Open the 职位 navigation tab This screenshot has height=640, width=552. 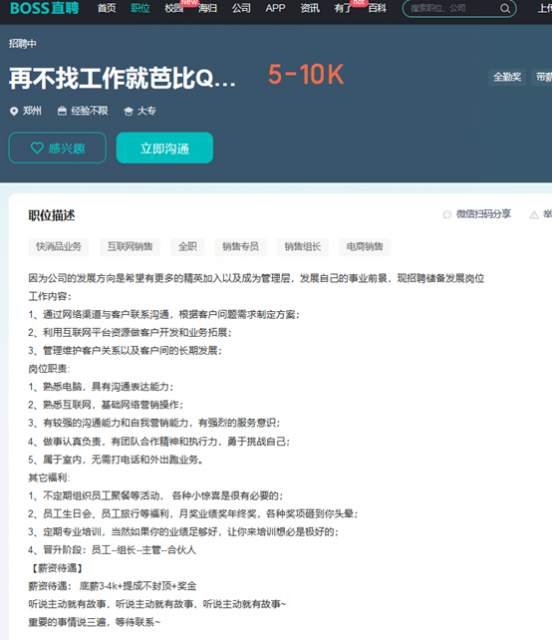(x=140, y=8)
